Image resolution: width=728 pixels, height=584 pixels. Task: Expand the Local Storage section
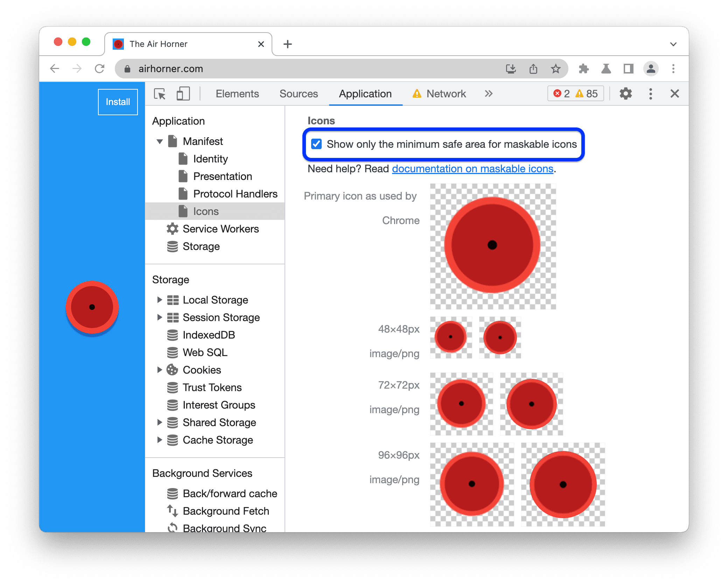[161, 300]
